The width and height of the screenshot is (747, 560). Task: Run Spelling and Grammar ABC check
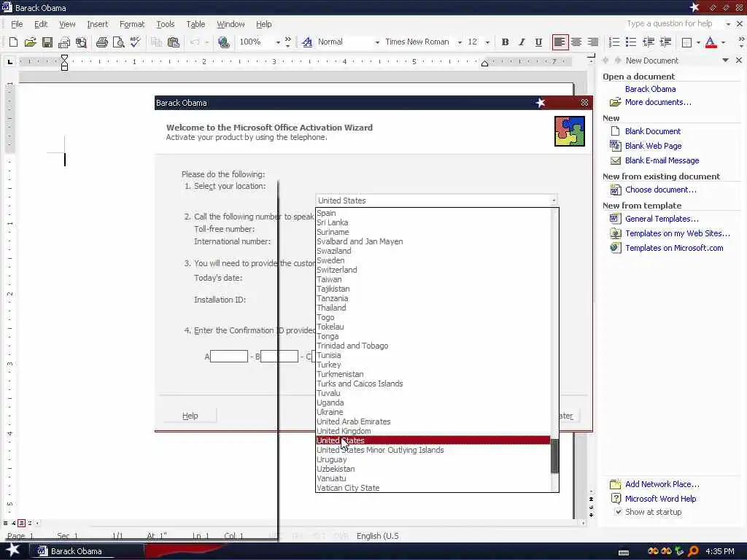point(135,42)
